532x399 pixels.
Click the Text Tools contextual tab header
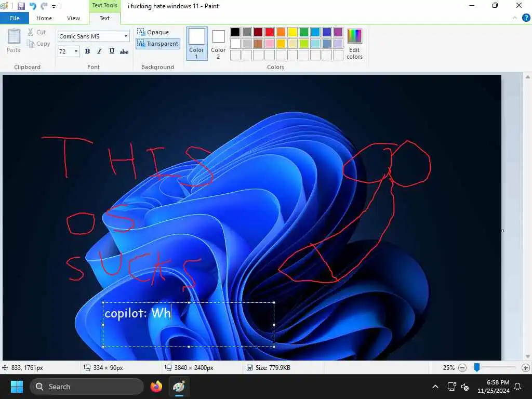click(104, 5)
